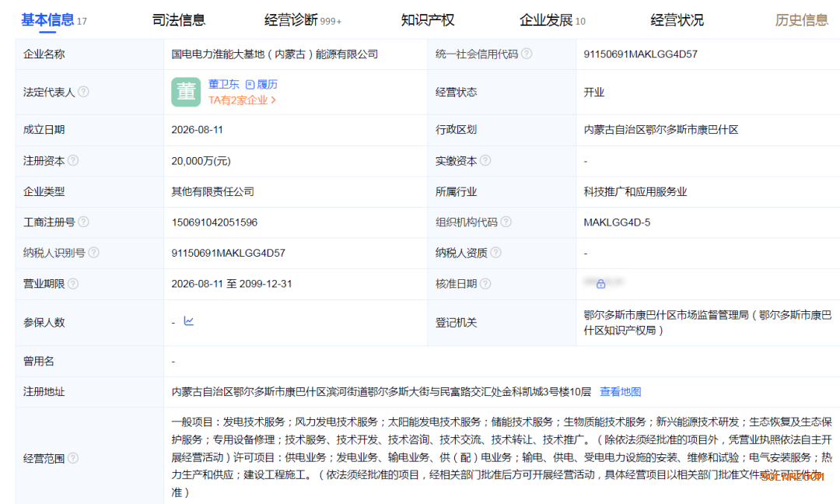The image size is (840, 504).
Task: Click the help icon beside 组织机构代码
Action: 506,222
